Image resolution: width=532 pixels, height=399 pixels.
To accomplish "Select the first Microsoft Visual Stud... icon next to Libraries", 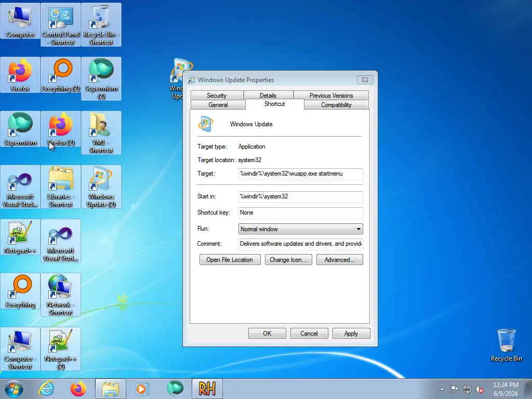I will click(x=20, y=187).
